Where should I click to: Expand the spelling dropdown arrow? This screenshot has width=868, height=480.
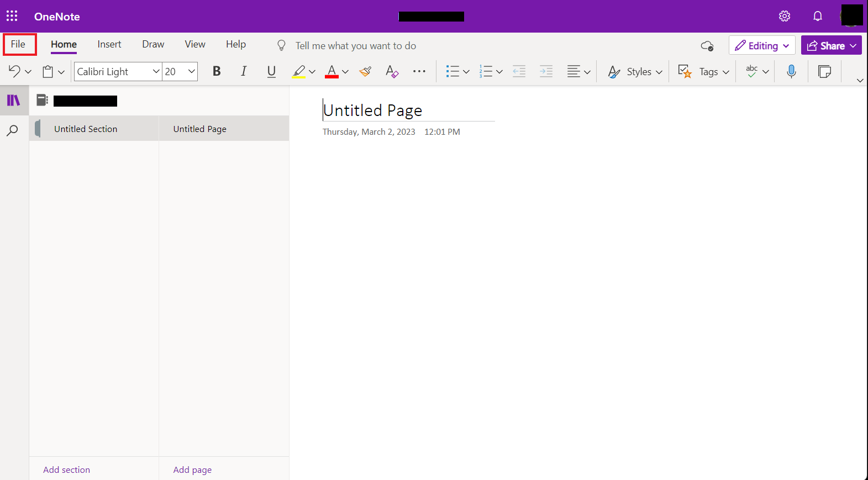click(x=766, y=72)
